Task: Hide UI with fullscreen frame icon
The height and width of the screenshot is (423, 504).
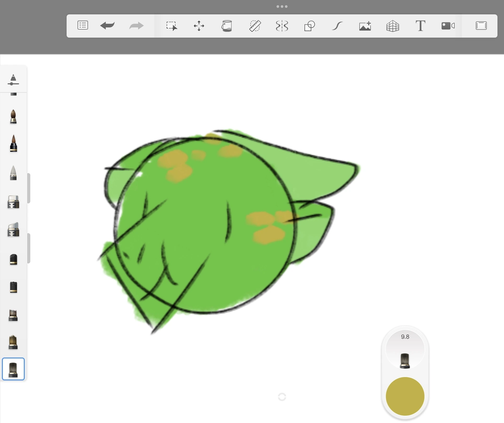Action: coord(481,26)
